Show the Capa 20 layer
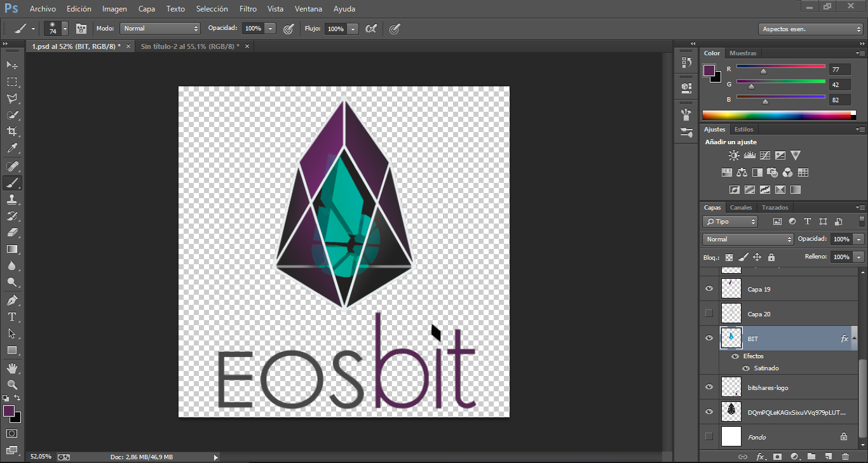 [x=709, y=313]
